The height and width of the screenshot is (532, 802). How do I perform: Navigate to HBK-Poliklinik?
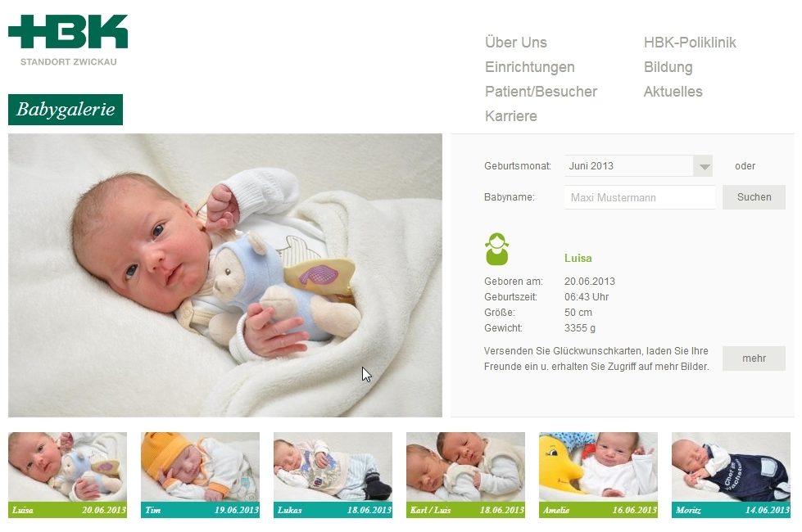[690, 43]
